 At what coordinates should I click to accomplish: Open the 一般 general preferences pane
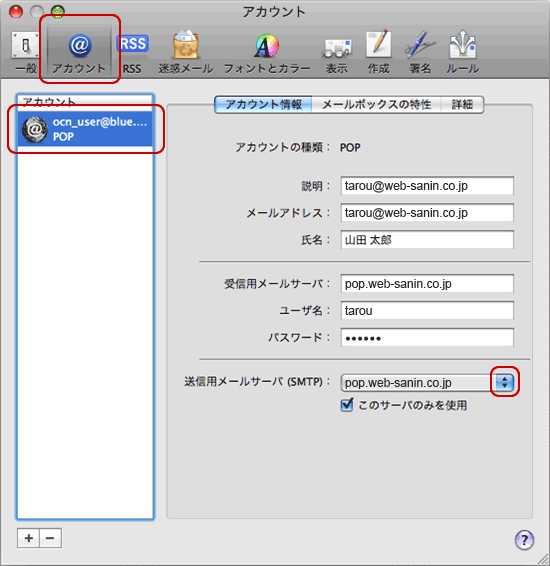(x=26, y=52)
